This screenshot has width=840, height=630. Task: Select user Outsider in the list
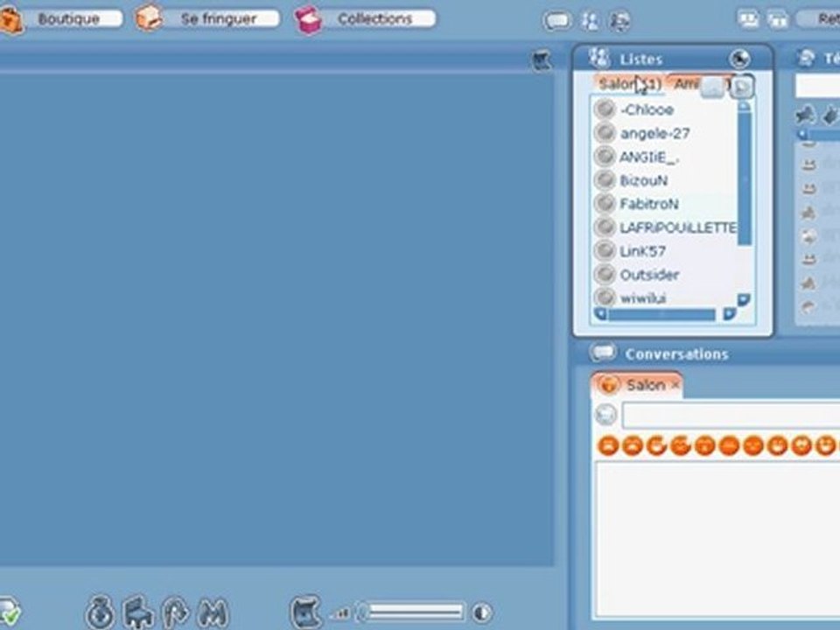click(649, 275)
